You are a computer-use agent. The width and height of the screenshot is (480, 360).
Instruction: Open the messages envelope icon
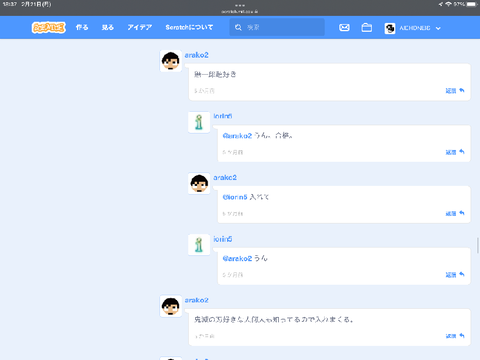pyautogui.click(x=344, y=28)
